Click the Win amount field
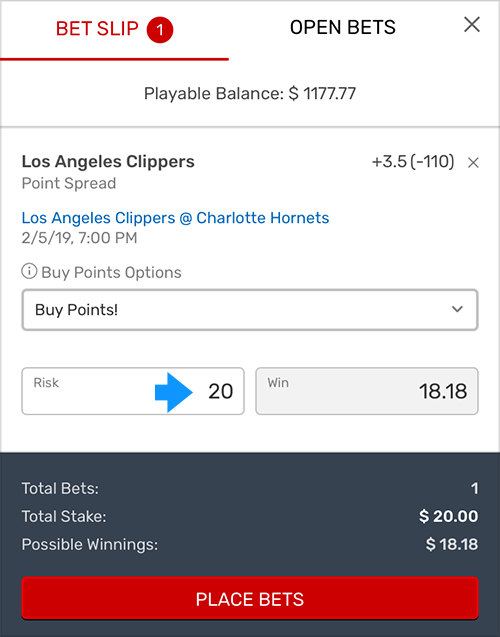The height and width of the screenshot is (637, 500). tap(367, 391)
